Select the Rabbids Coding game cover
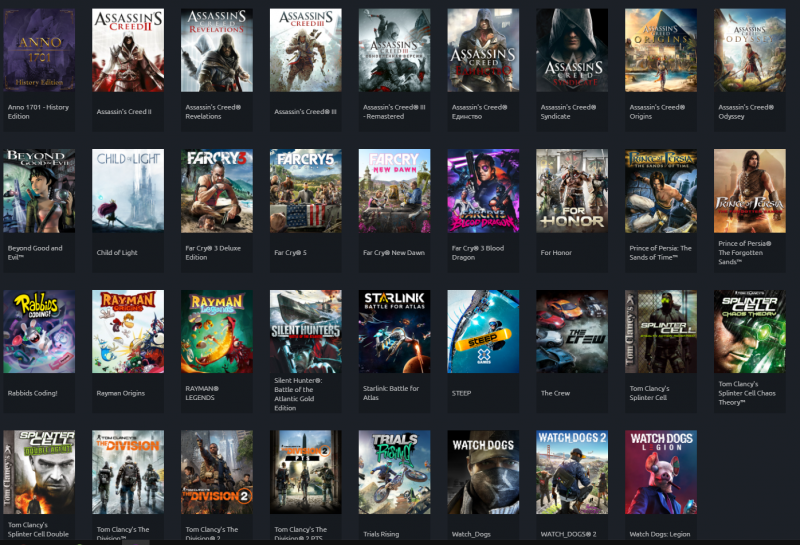The height and width of the screenshot is (545, 800). coord(39,332)
